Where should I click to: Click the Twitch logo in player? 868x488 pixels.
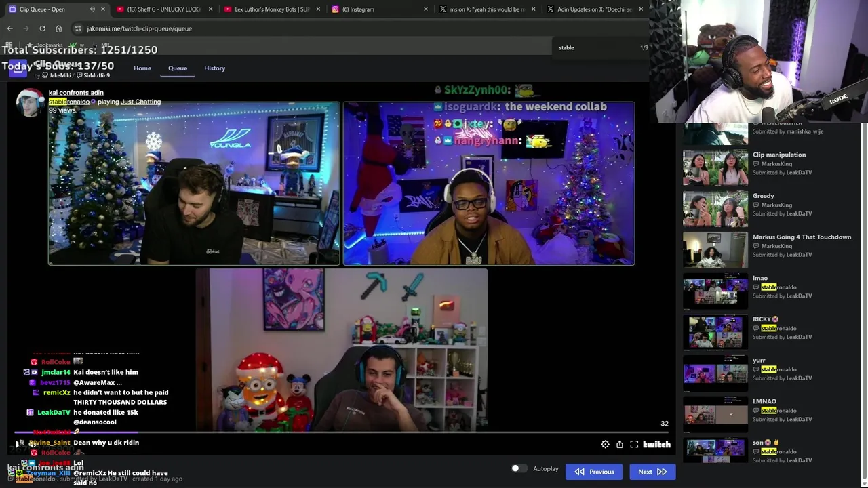click(x=656, y=444)
